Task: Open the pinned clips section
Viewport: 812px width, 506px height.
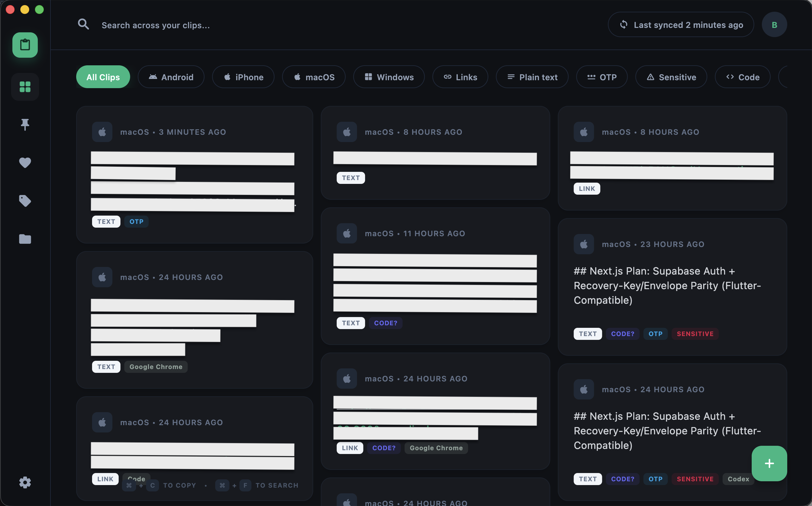Action: click(25, 124)
